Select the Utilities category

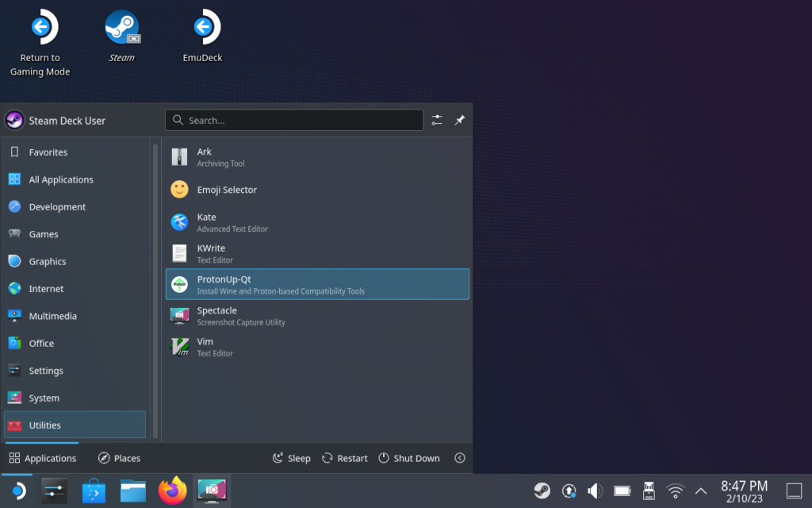click(x=75, y=425)
